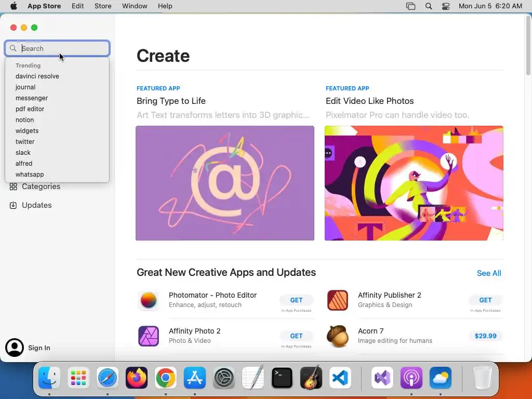Open Safari from the Dock
This screenshot has height=399, width=532.
pyautogui.click(x=108, y=378)
